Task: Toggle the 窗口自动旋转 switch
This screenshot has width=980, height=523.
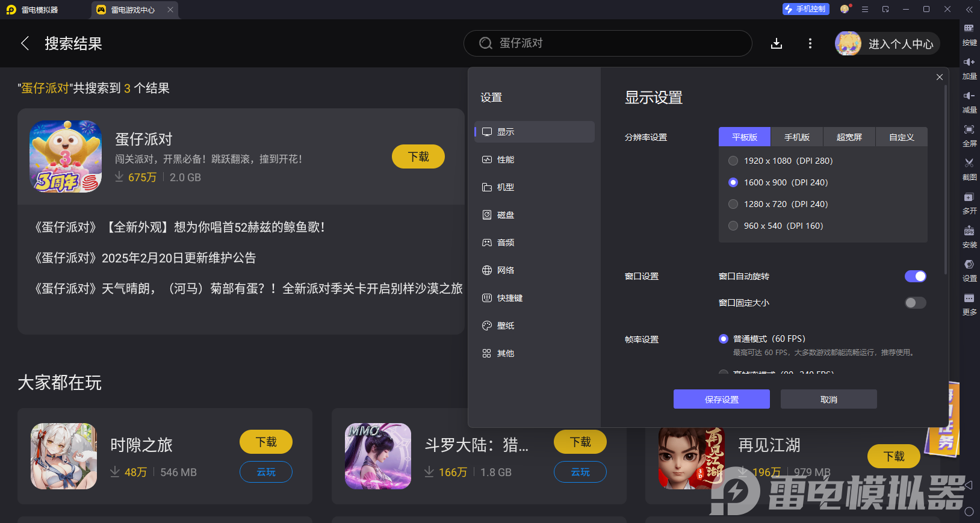Action: (916, 276)
